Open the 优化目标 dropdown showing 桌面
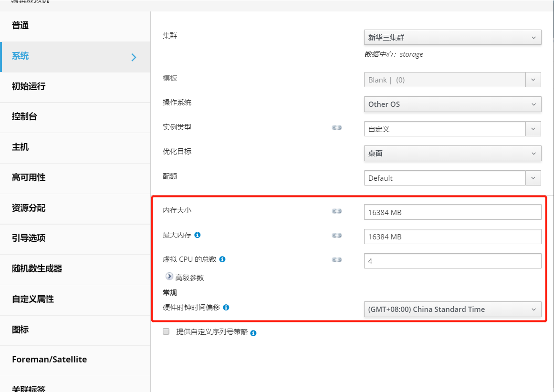 pos(452,153)
